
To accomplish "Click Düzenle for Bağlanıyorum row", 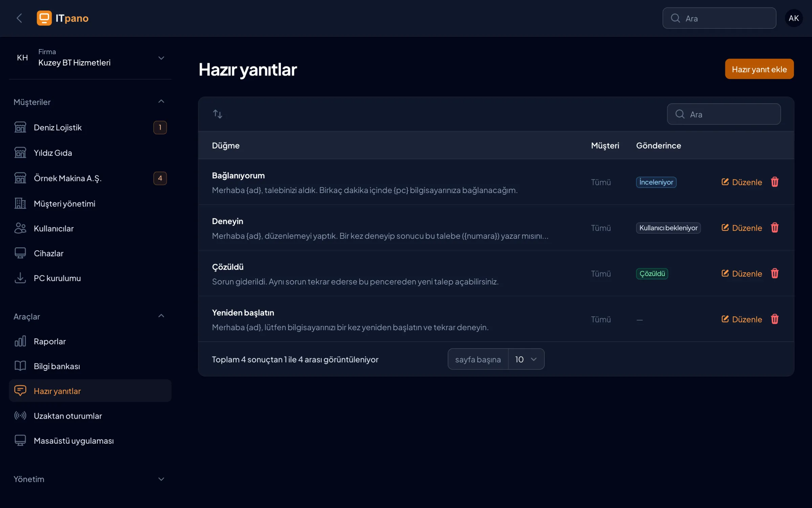I will (742, 182).
